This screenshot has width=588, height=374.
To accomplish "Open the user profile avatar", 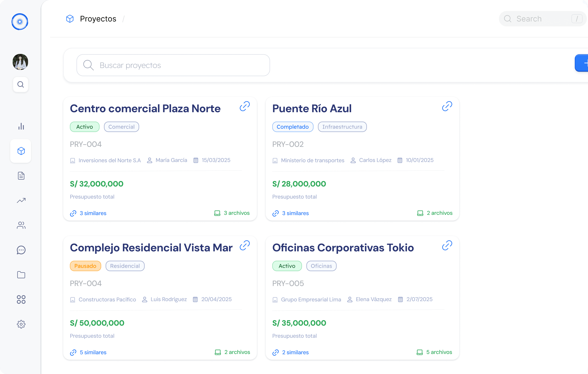I will pyautogui.click(x=20, y=62).
